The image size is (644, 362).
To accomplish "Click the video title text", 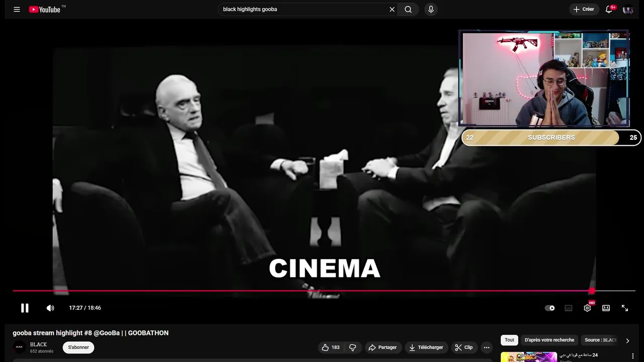I will (91, 333).
